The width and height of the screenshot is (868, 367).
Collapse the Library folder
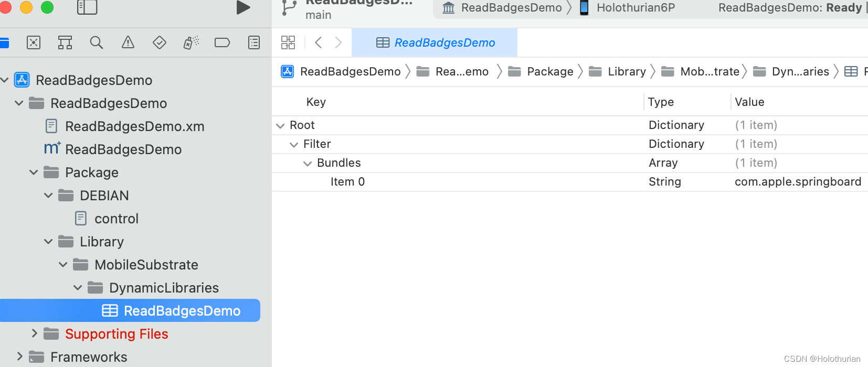pyautogui.click(x=48, y=242)
